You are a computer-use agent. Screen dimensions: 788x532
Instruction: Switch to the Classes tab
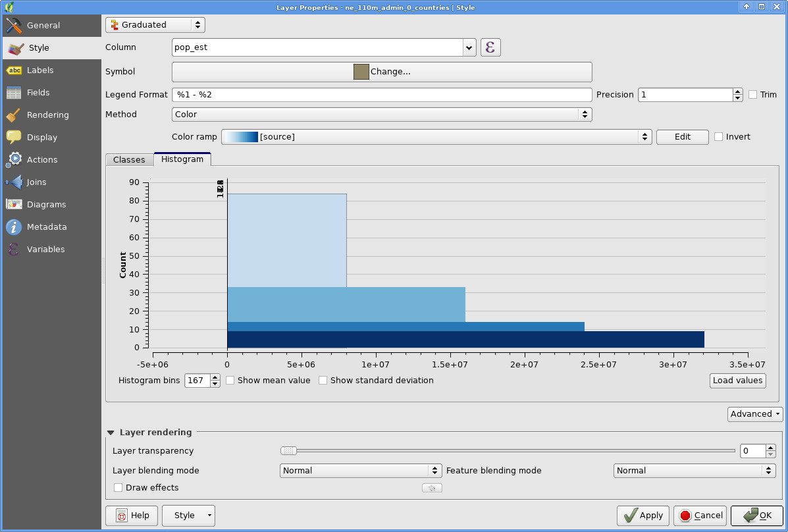(x=129, y=160)
